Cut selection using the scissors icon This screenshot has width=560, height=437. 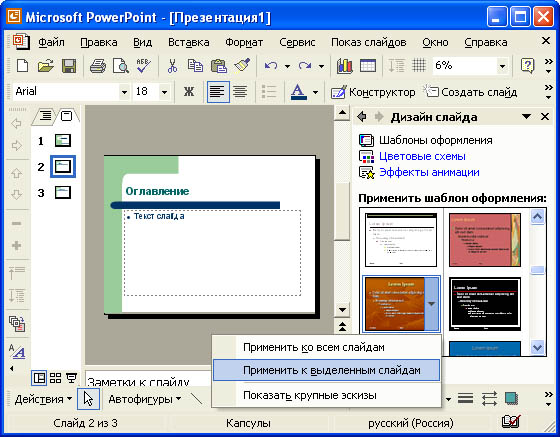pyautogui.click(x=172, y=66)
